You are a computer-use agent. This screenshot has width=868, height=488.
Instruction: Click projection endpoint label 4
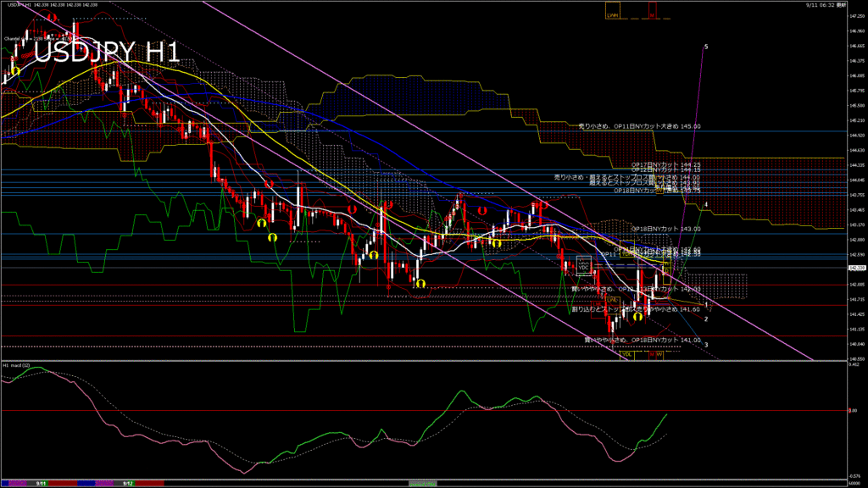point(706,205)
